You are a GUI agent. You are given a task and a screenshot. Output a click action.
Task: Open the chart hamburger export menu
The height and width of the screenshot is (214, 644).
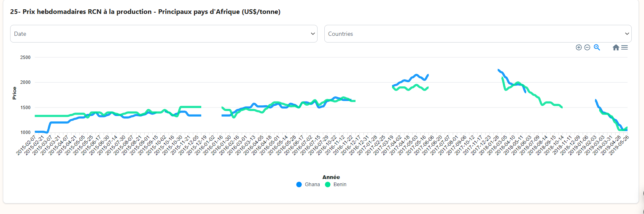coord(625,48)
